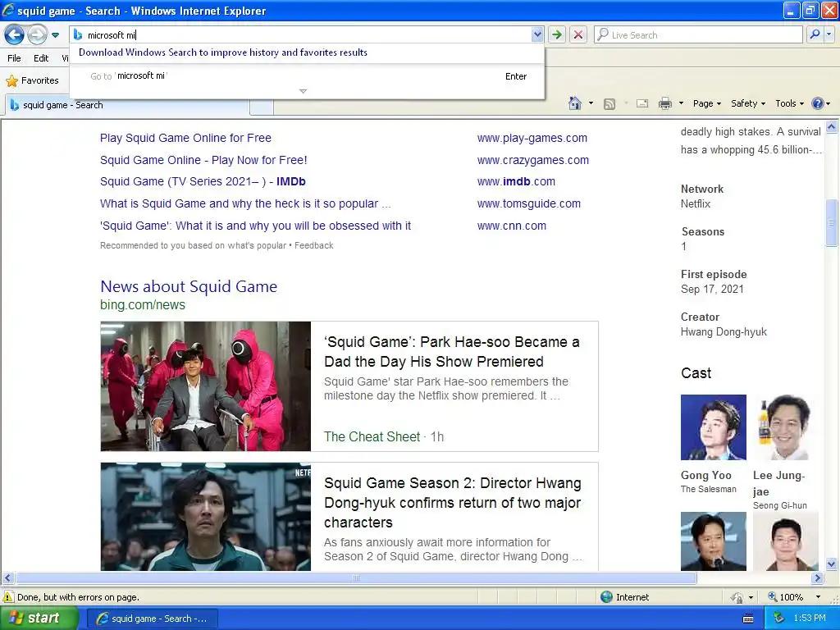Click the Windows Start button
Viewport: 840px width, 630px height.
[39, 619]
